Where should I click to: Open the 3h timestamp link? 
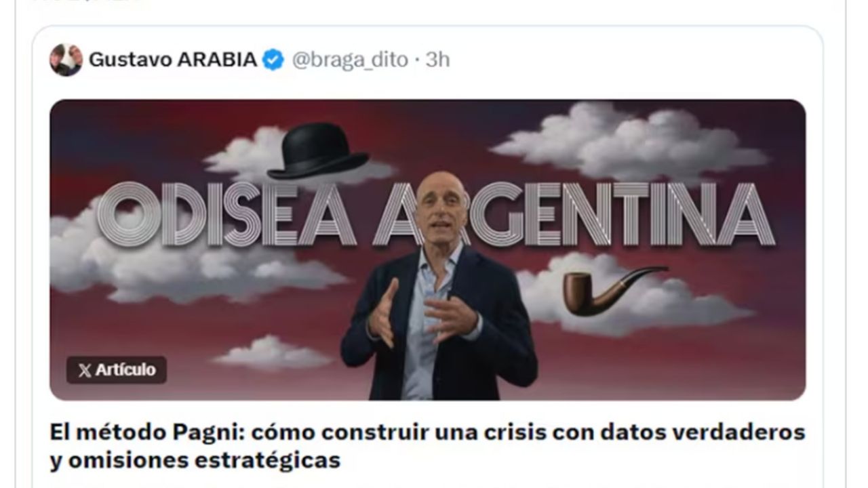point(437,60)
